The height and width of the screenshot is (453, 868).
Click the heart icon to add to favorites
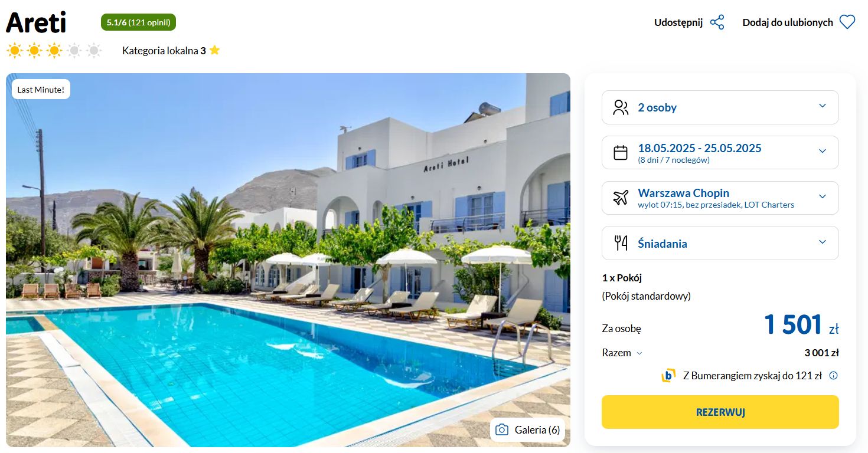point(847,22)
